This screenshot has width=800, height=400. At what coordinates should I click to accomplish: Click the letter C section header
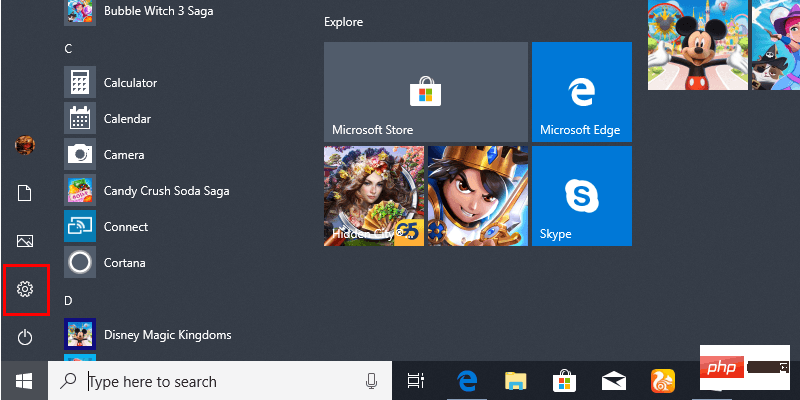coord(68,48)
